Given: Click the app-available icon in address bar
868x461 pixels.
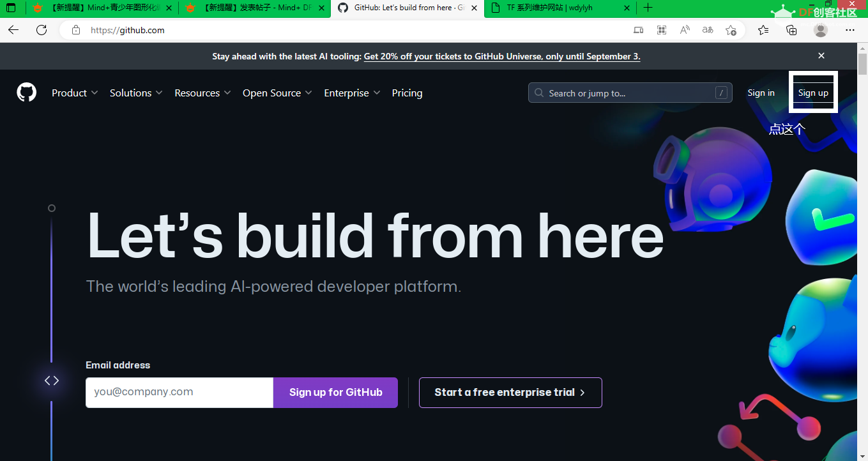Looking at the screenshot, I should click(x=638, y=30).
